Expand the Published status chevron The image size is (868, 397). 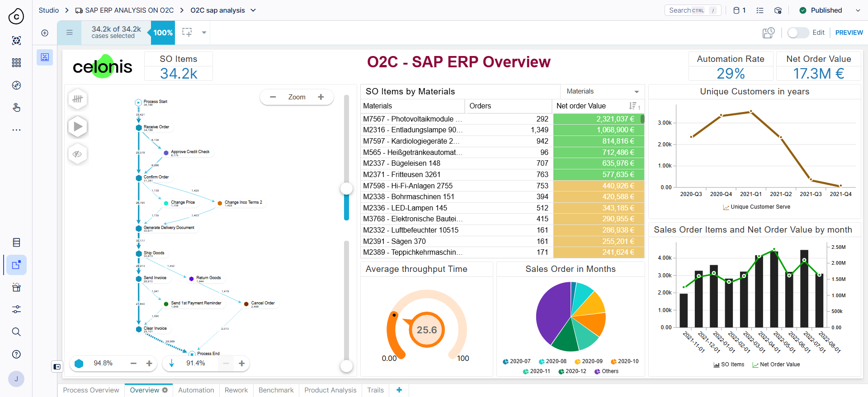point(858,10)
